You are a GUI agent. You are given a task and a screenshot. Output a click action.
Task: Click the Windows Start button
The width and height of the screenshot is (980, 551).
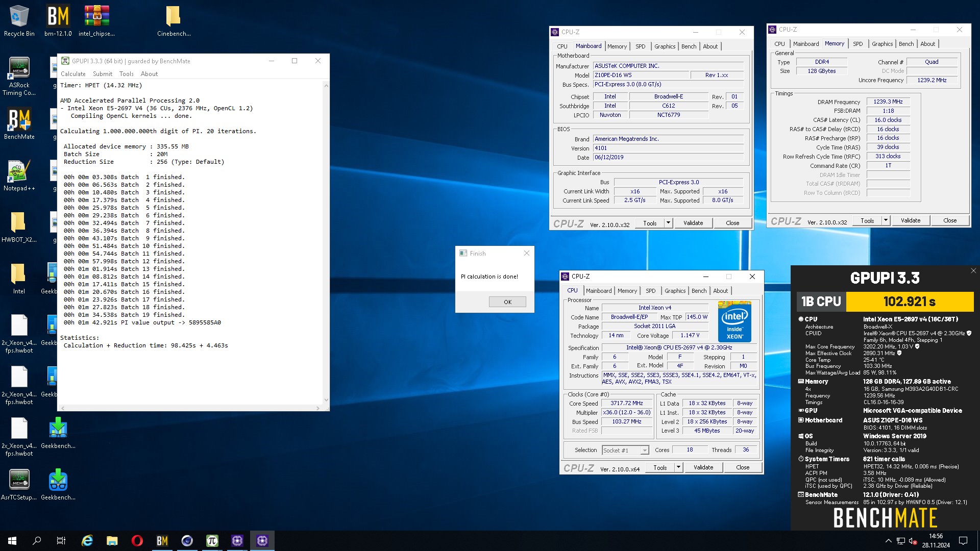(12, 541)
